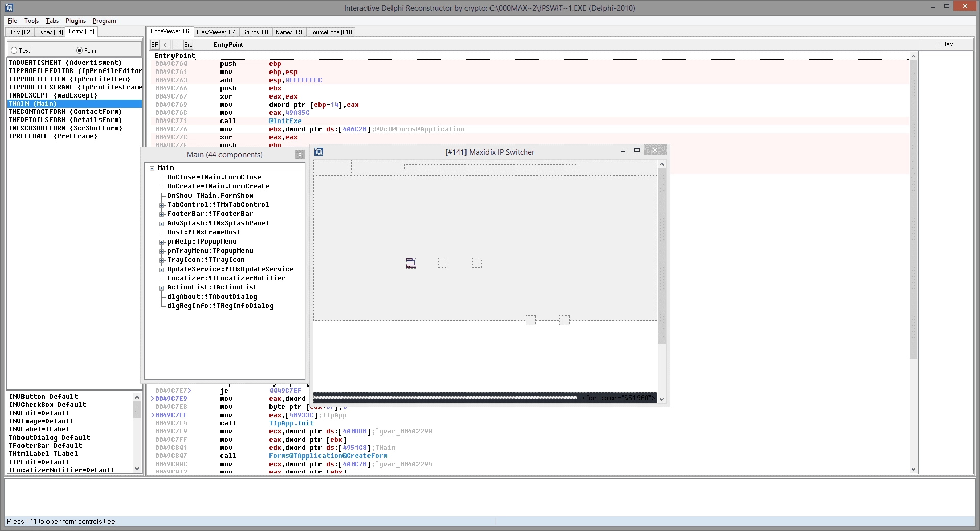Select the tray icon component on the form
Screen dimensions: 980x531
411,263
